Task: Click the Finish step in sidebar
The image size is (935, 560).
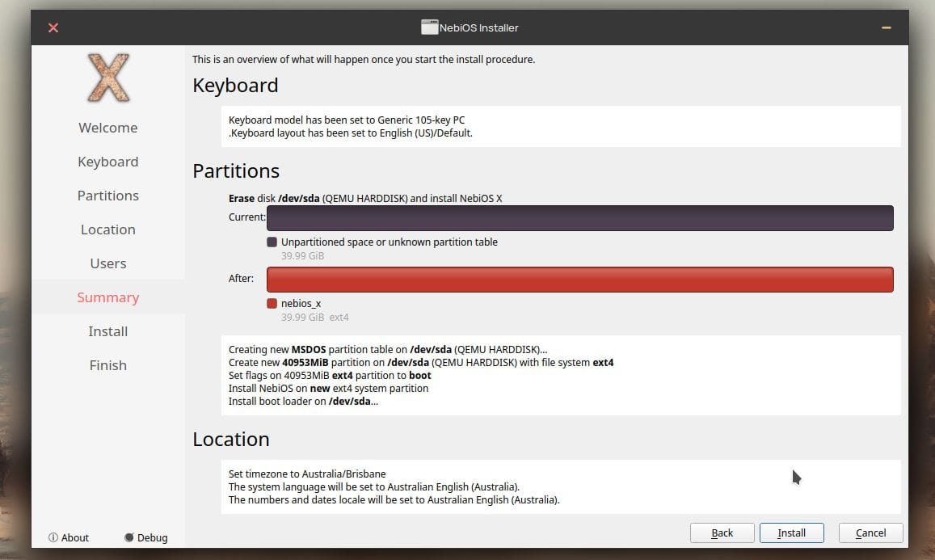Action: coord(108,365)
